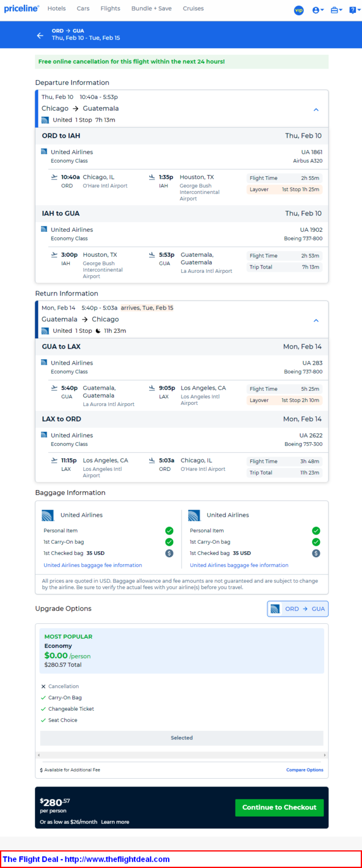The width and height of the screenshot is (362, 868).
Task: Click ORD → GUA trip header text
Action: click(x=68, y=31)
